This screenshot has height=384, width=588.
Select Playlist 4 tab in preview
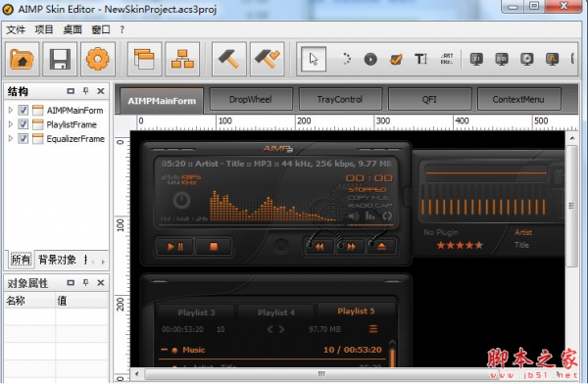(276, 312)
